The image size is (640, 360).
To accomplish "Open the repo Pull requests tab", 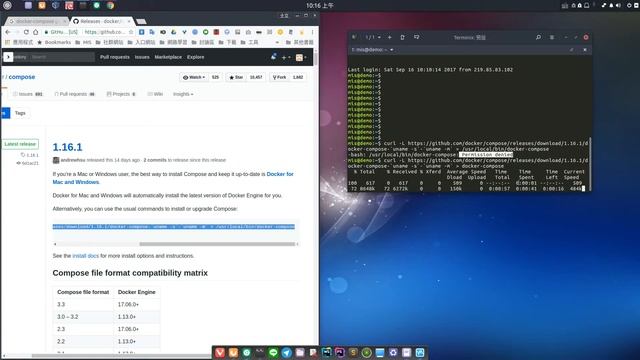I will coord(74,94).
